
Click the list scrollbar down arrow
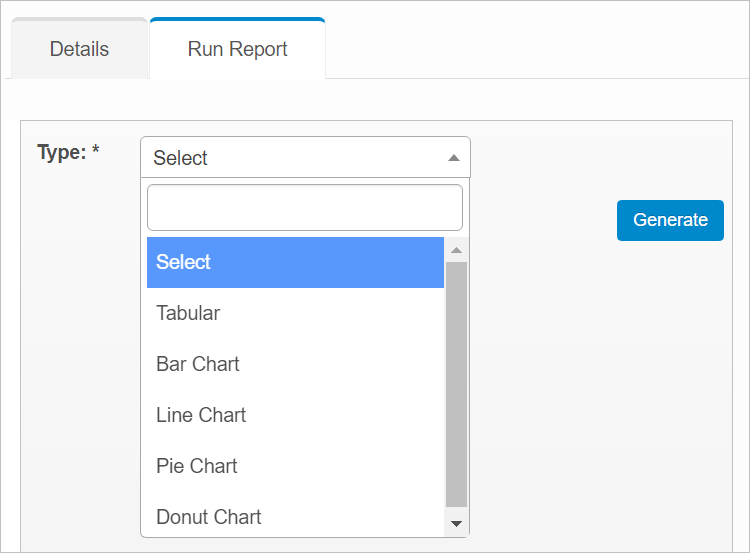click(456, 524)
